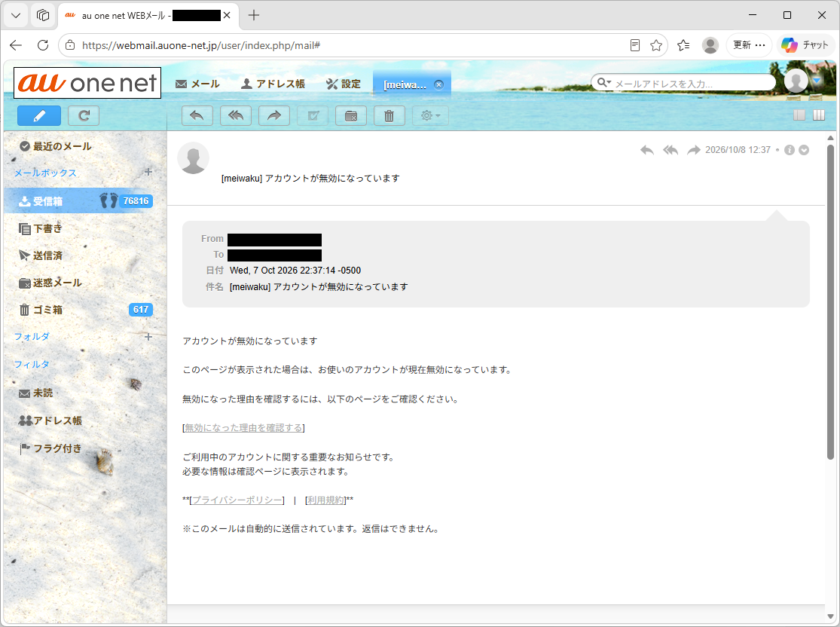
Task: Reply using small arrow in message header
Action: point(647,150)
